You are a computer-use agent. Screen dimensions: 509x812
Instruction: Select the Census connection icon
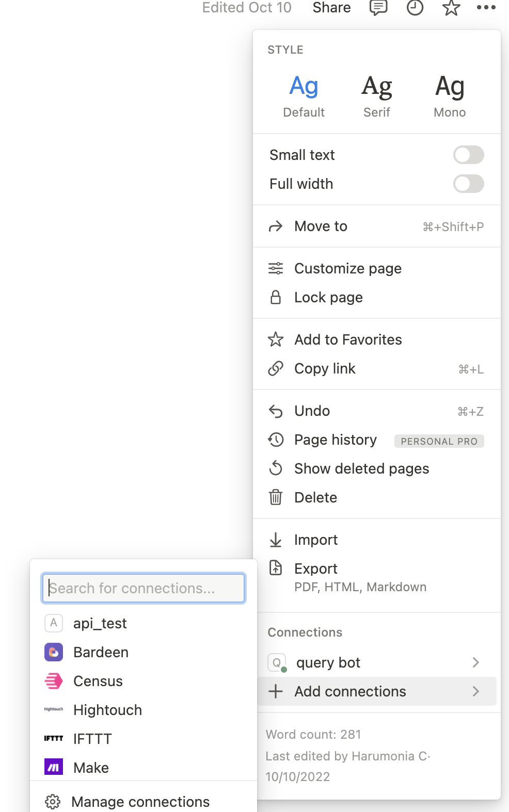click(x=54, y=681)
